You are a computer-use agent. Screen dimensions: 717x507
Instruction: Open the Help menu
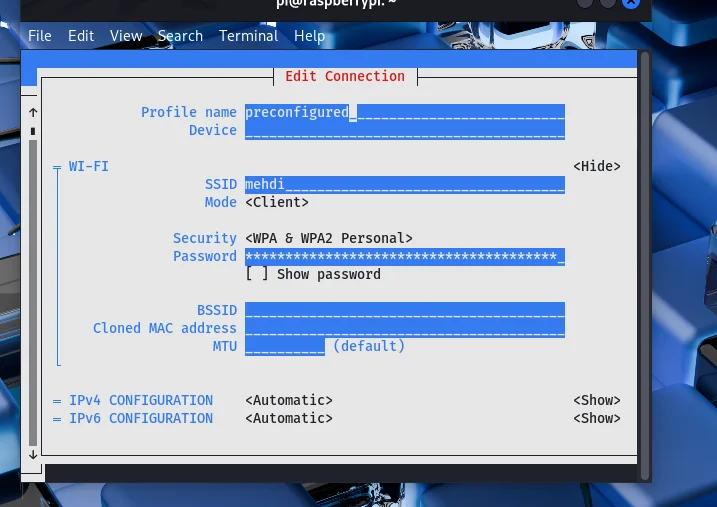(309, 36)
